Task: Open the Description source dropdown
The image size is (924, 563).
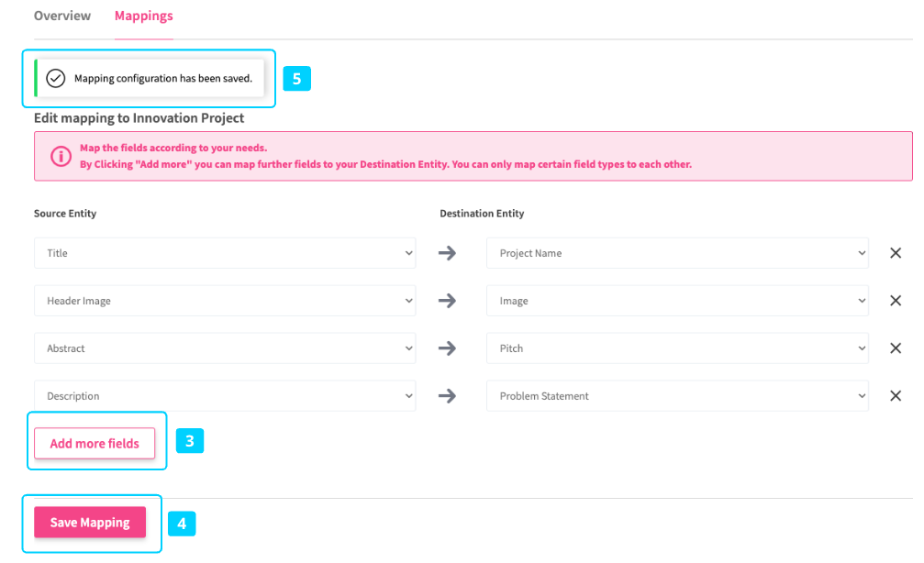Action: tap(225, 396)
